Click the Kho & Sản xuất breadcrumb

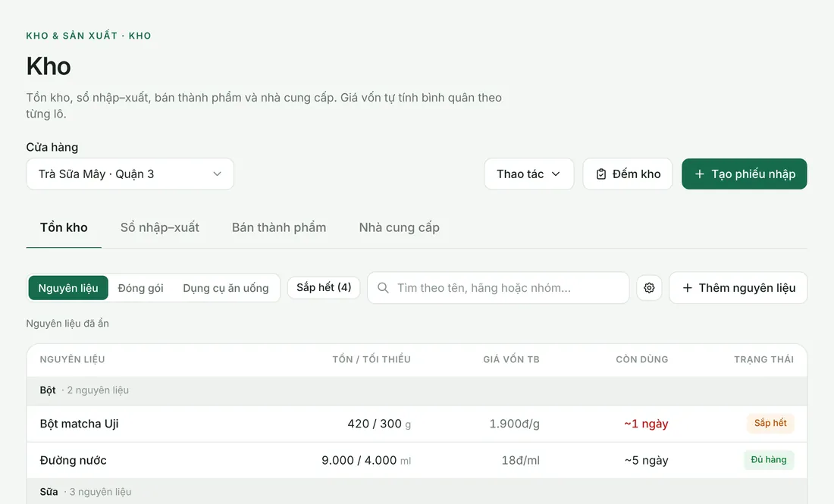(72, 36)
